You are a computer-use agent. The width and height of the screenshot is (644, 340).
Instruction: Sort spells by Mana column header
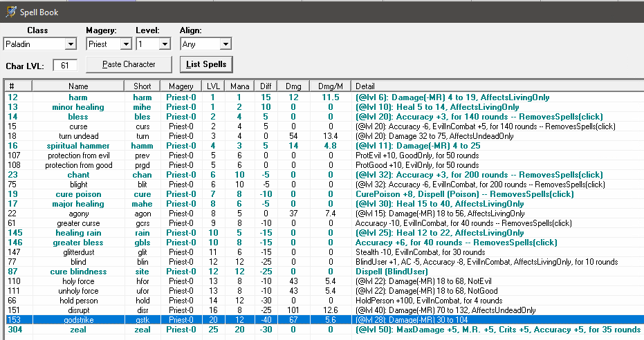[239, 86]
